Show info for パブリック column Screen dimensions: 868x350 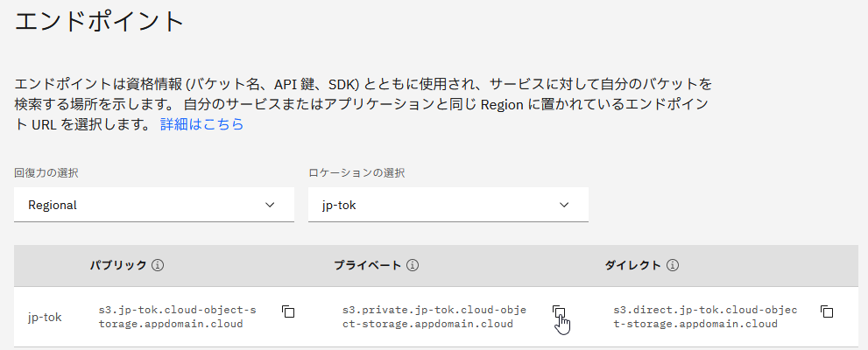tap(158, 265)
